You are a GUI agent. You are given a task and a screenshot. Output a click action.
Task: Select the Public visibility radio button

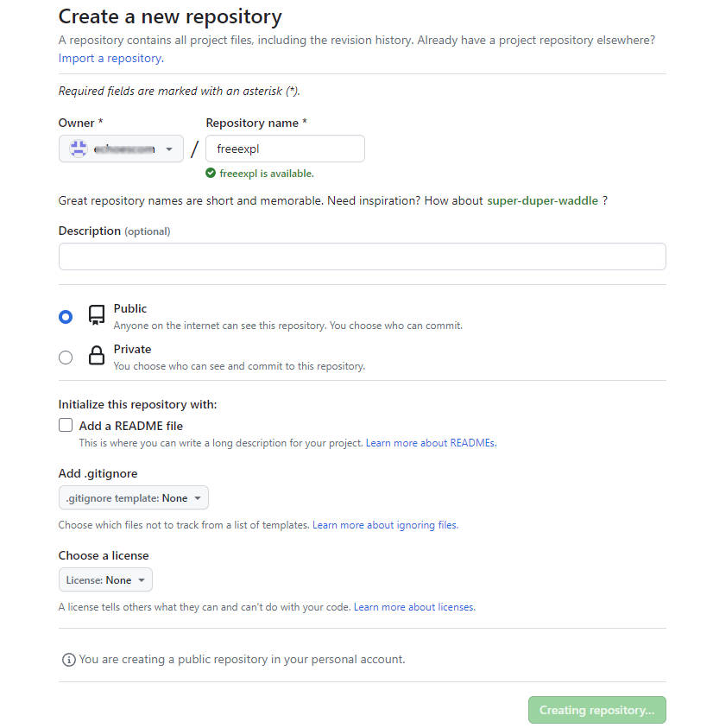[x=66, y=317]
